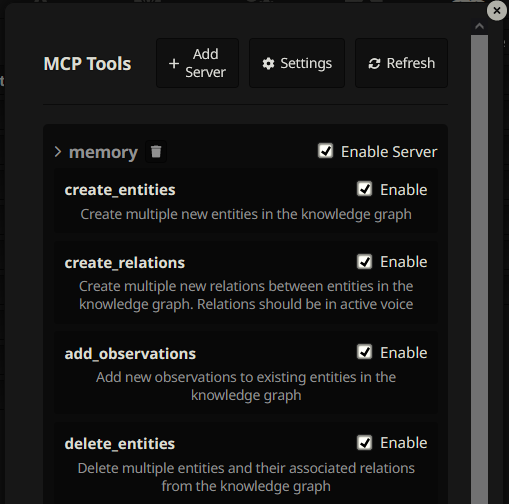The height and width of the screenshot is (504, 509).
Task: Click the add_observations tool name
Action: (130, 353)
